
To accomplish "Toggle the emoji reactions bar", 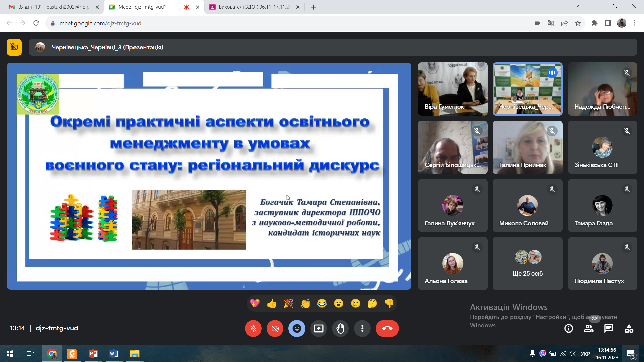I will 297,328.
